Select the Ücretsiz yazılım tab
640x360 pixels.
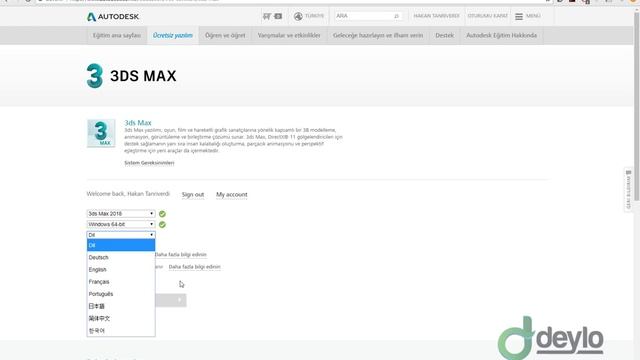[173, 36]
